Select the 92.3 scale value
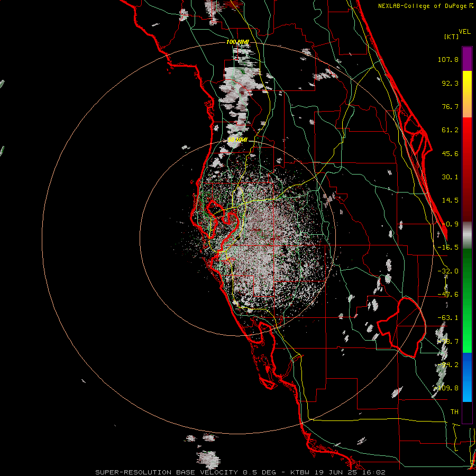Image resolution: width=476 pixels, height=476 pixels. 450,83
